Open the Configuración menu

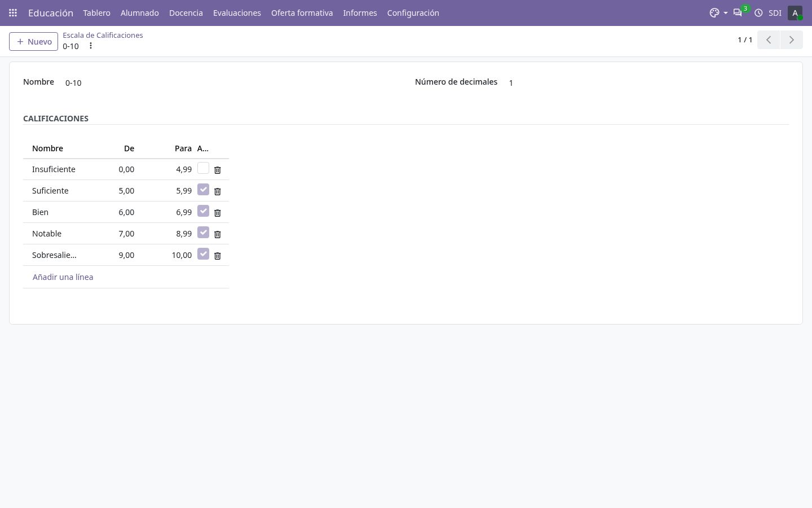tap(413, 12)
